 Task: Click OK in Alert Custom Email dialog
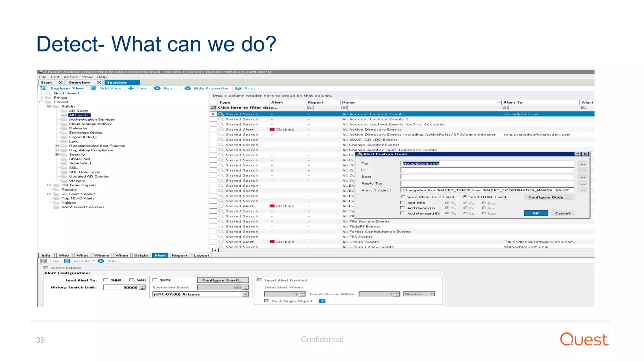coord(536,213)
